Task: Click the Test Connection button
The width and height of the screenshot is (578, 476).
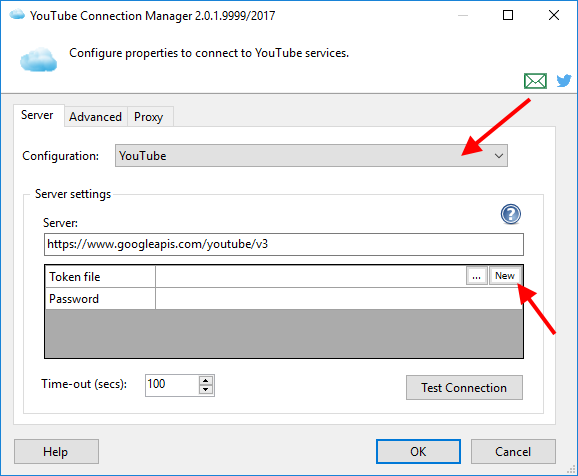Action: click(x=464, y=388)
